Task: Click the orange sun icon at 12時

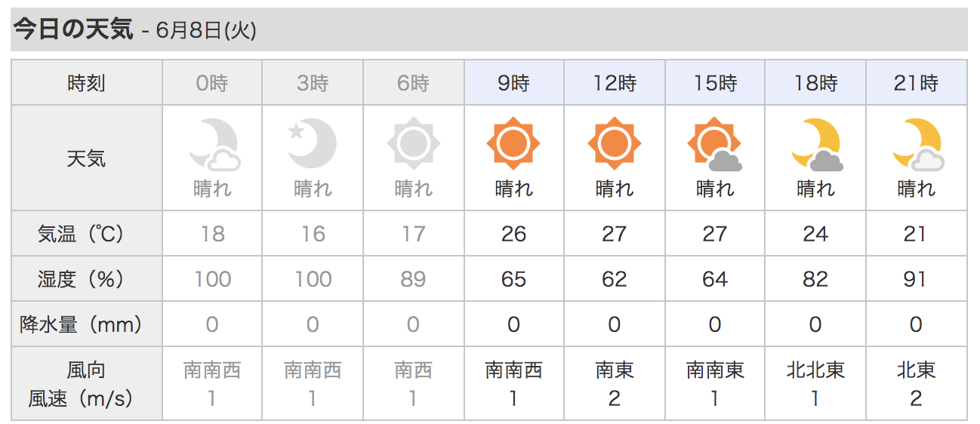Action: tap(615, 143)
